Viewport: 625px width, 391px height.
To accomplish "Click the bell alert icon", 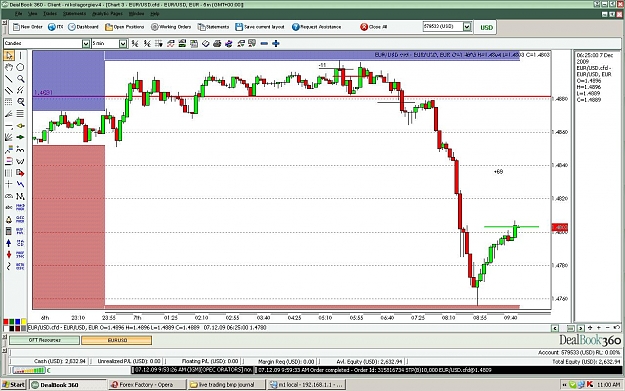I will (x=9, y=219).
